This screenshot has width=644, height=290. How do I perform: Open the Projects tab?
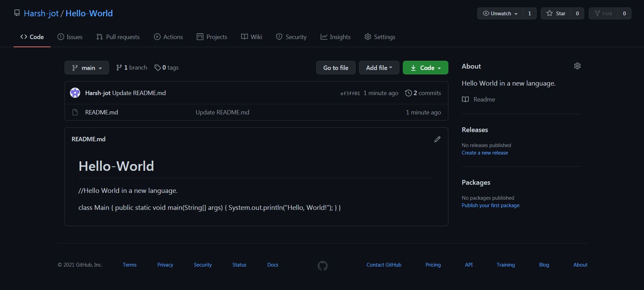click(x=212, y=37)
